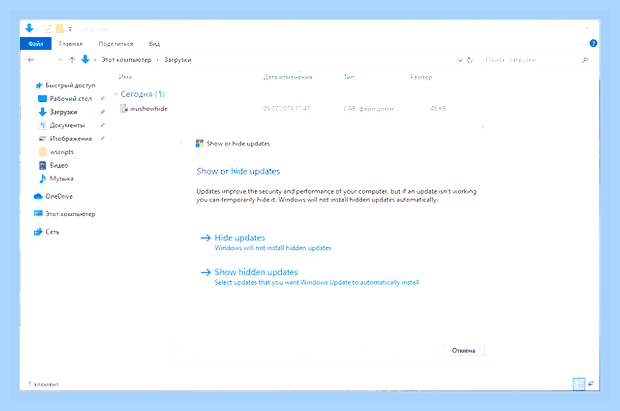The image size is (620, 411).
Task: Go up one folder level with the up arrow
Action: click(x=72, y=60)
